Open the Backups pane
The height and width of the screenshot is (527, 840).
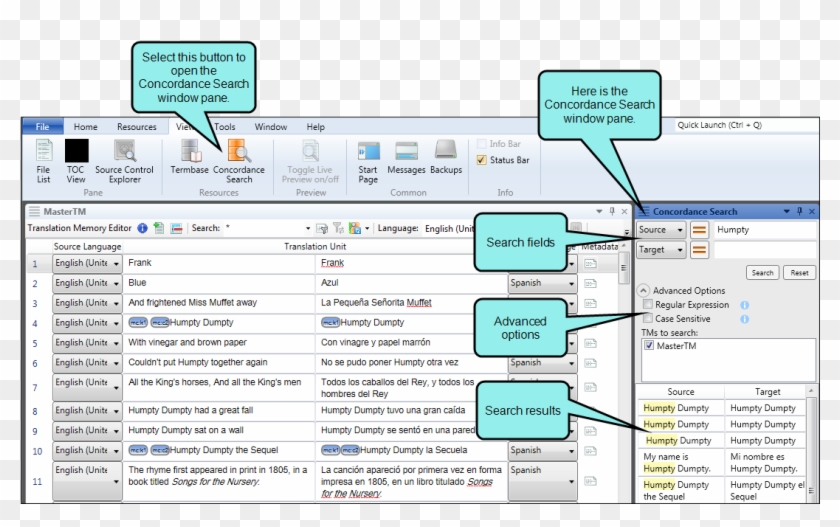click(446, 157)
